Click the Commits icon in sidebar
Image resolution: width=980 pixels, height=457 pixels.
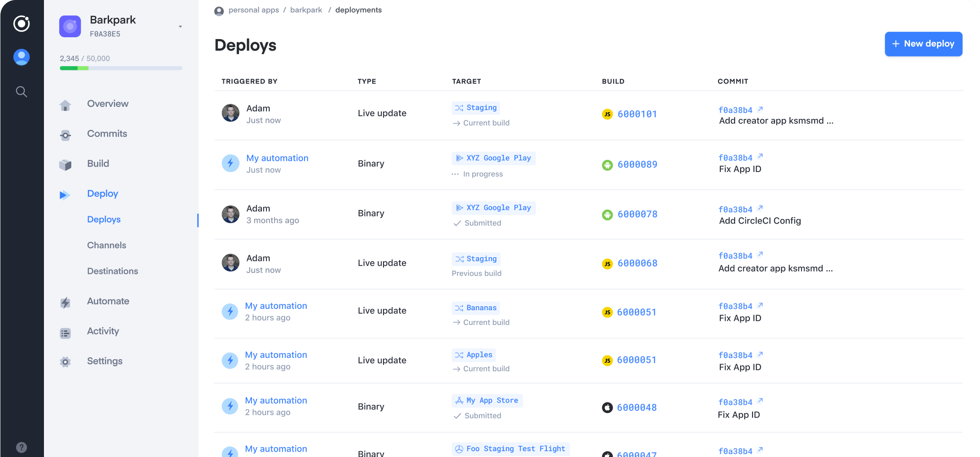(65, 135)
